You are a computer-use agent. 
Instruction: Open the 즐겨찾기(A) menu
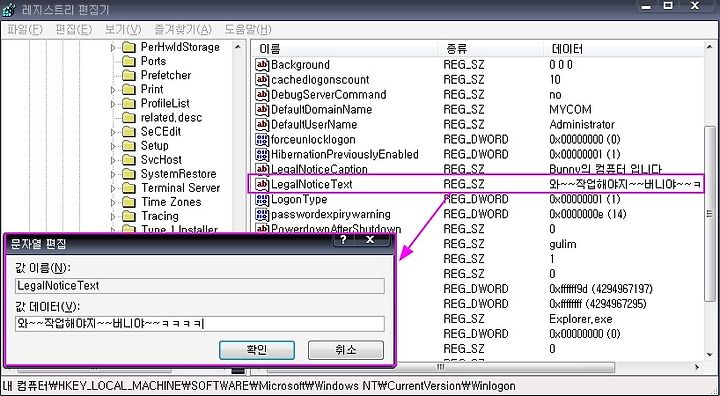point(183,29)
